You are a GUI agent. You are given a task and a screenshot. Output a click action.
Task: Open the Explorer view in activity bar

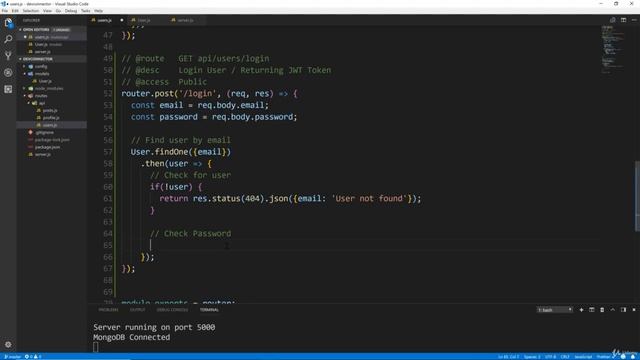[8, 23]
